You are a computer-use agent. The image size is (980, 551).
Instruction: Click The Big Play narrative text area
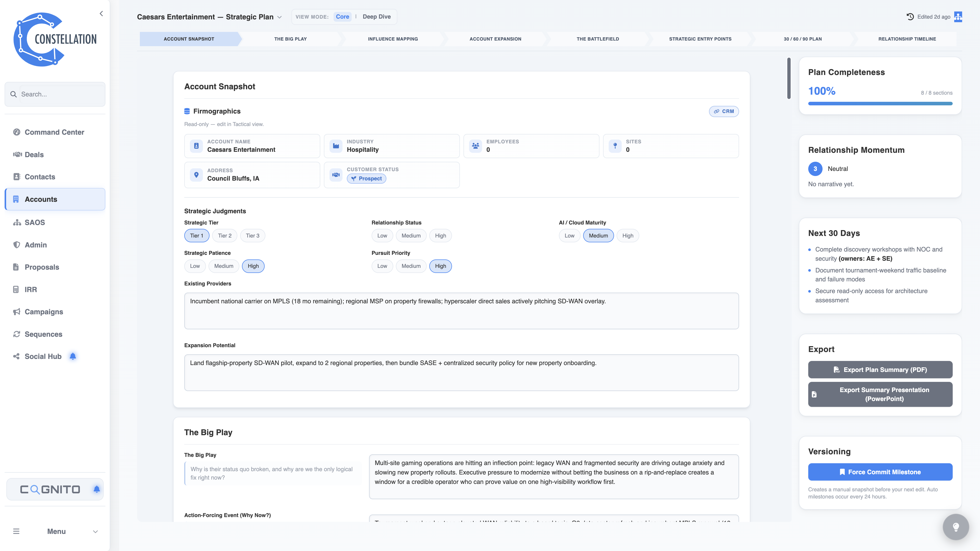click(554, 477)
